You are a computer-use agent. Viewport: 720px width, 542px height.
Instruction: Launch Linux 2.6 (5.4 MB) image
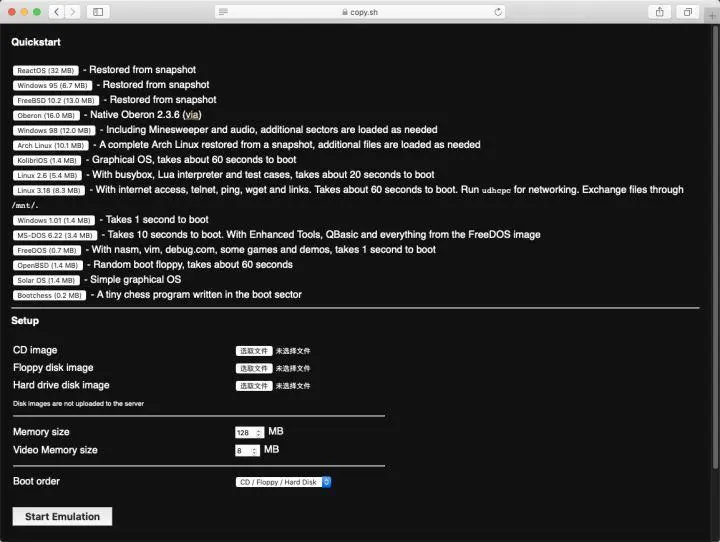coord(47,175)
